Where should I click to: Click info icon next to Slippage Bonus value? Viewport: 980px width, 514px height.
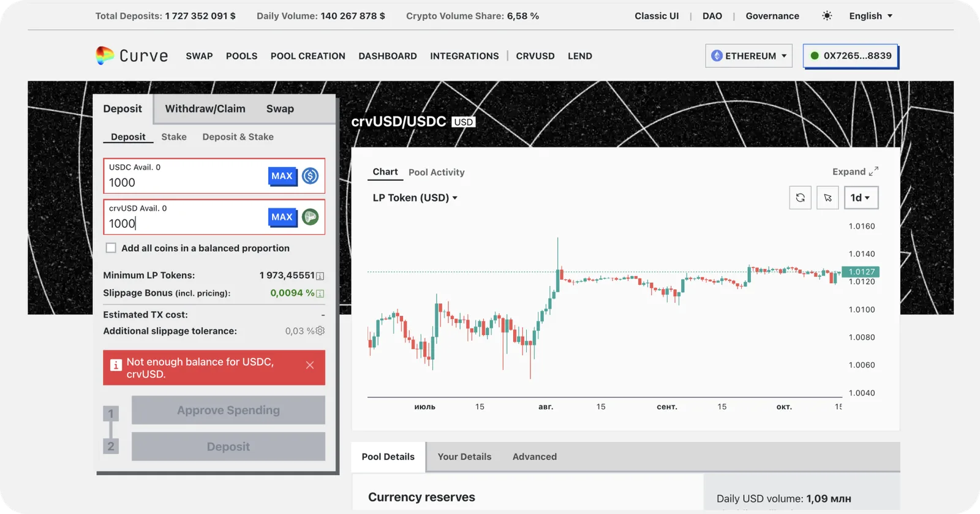click(x=320, y=294)
